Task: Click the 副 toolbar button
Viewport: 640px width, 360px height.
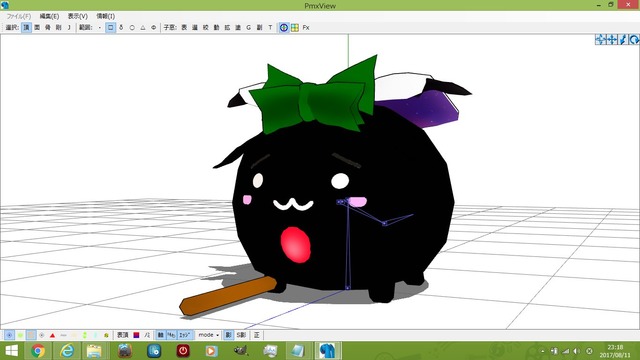Action: tap(259, 27)
